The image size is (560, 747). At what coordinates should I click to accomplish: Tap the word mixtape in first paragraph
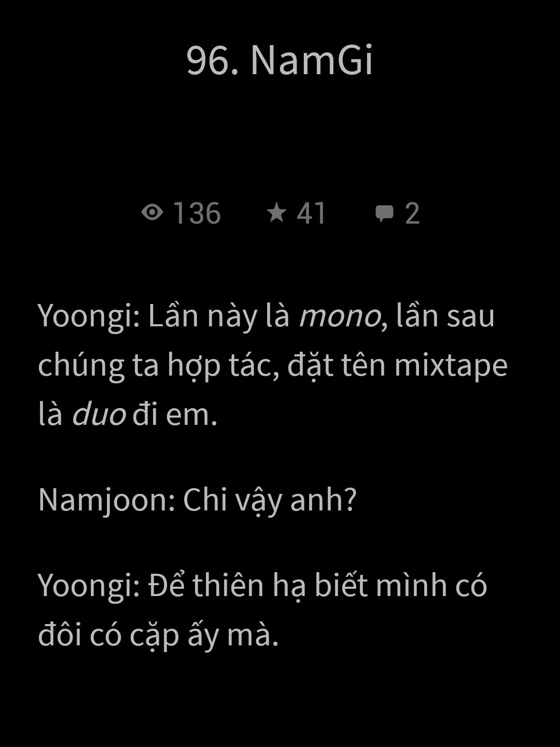pyautogui.click(x=451, y=366)
